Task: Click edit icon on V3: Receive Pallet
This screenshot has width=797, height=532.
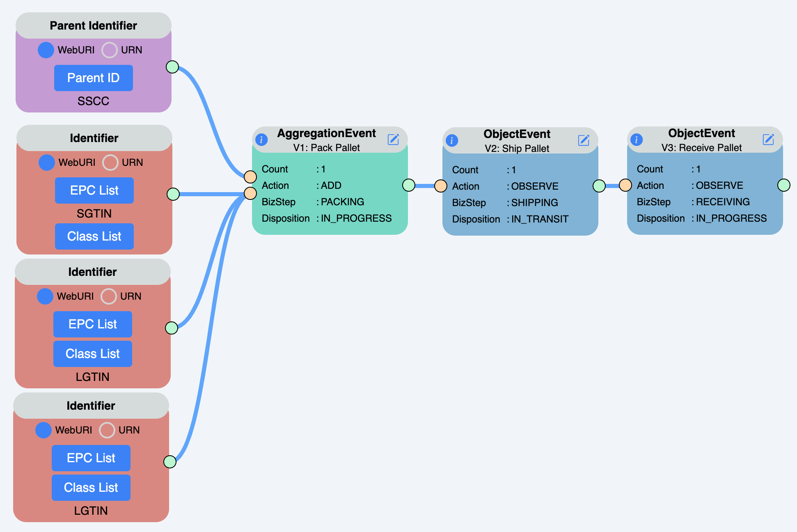Action: (x=768, y=140)
